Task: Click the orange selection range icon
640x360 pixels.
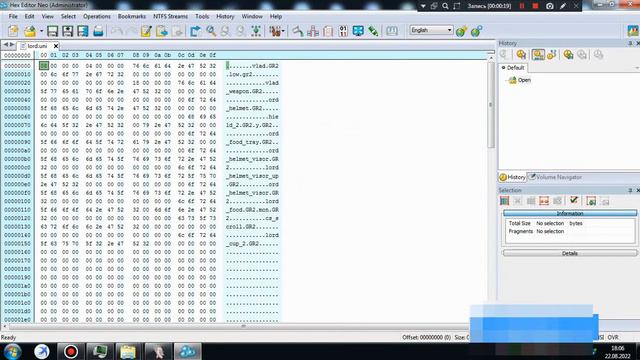Action: [x=544, y=201]
